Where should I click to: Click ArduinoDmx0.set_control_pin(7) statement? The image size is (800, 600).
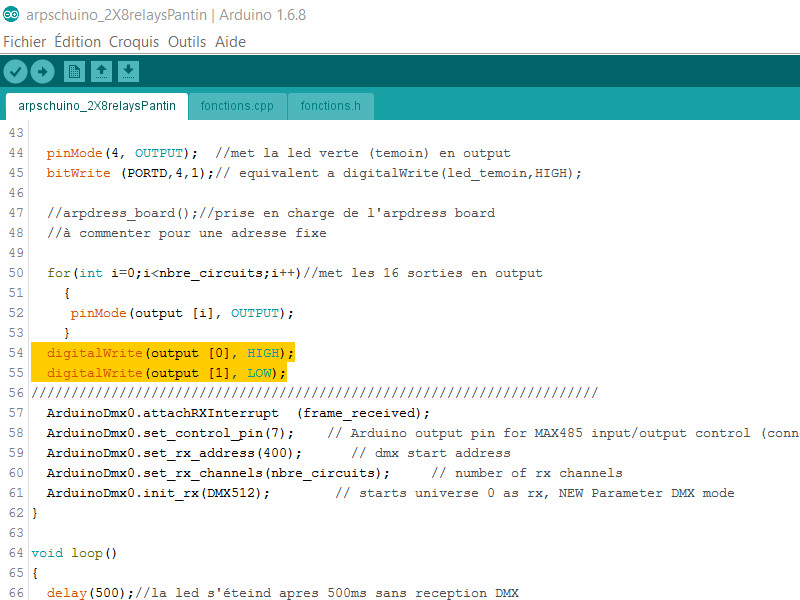pyautogui.click(x=170, y=433)
